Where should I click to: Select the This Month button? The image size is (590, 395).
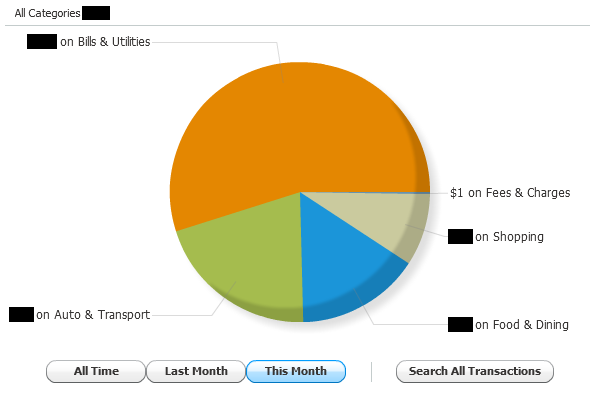[x=296, y=371]
